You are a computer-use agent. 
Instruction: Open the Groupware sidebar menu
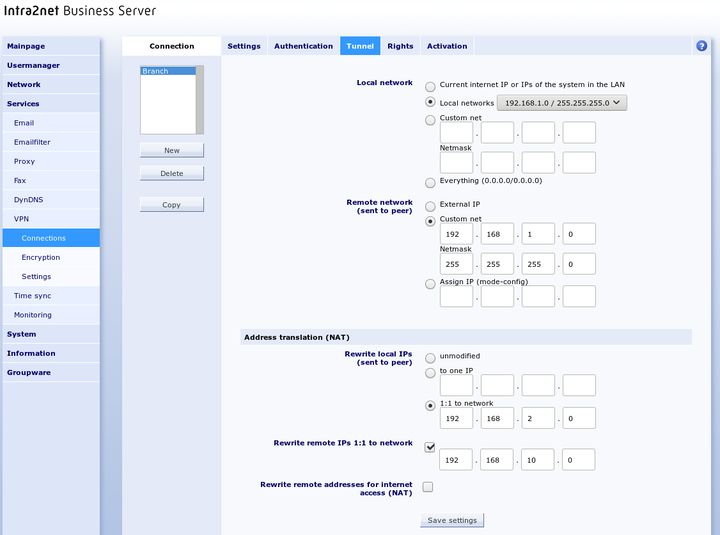pyautogui.click(x=51, y=373)
